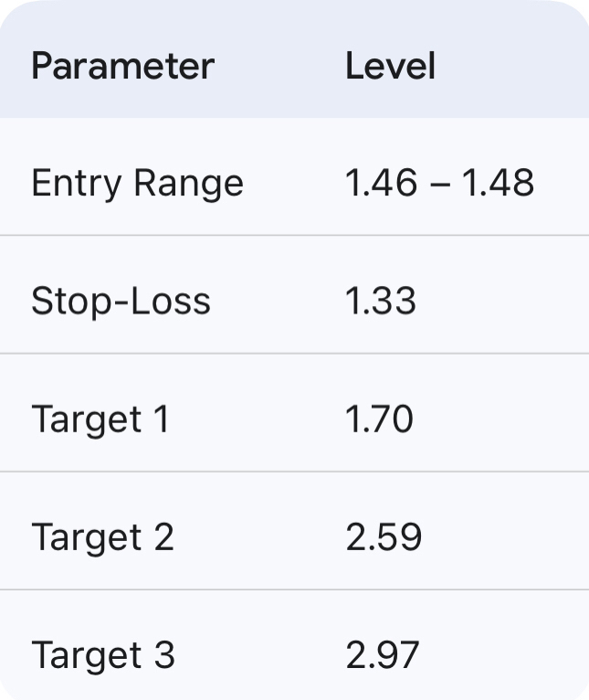Click the Stop-Loss level value 1.33

tap(381, 301)
